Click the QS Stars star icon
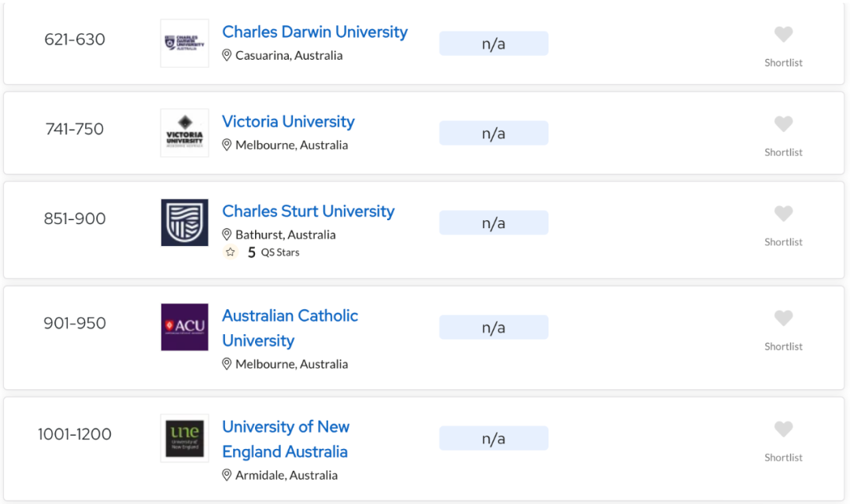 tap(231, 252)
